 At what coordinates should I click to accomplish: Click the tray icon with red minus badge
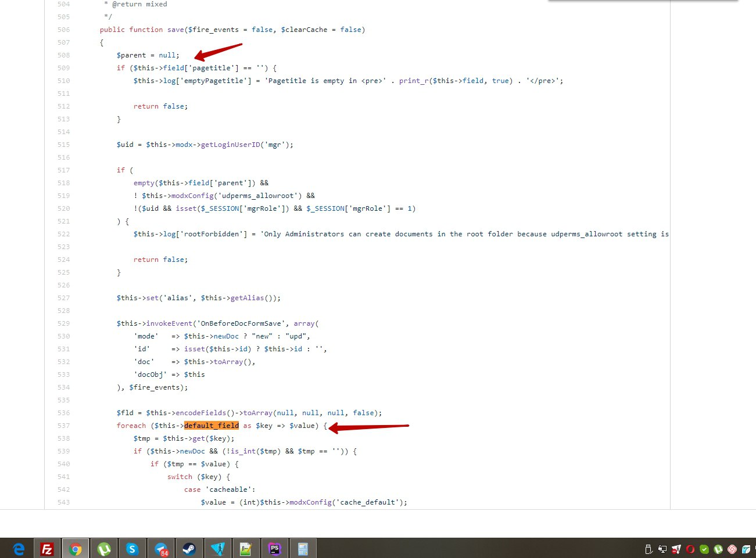point(676,549)
